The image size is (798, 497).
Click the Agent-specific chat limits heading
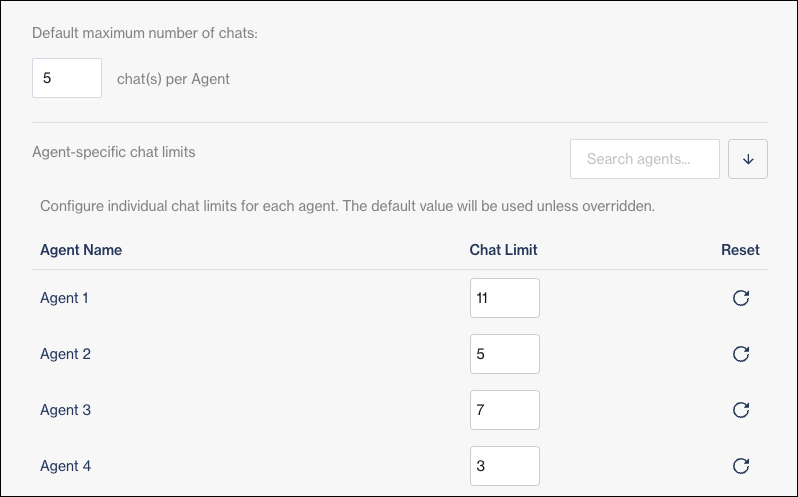(114, 153)
